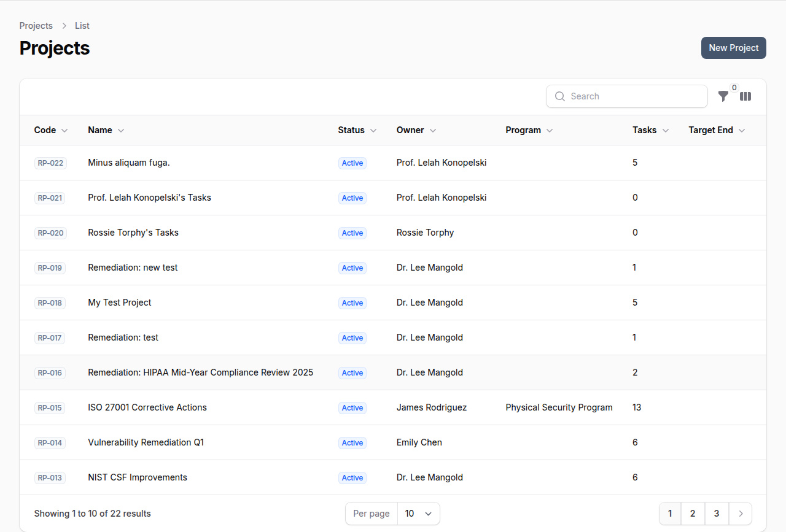Open the ISO 27001 Corrective Actions project

(147, 407)
